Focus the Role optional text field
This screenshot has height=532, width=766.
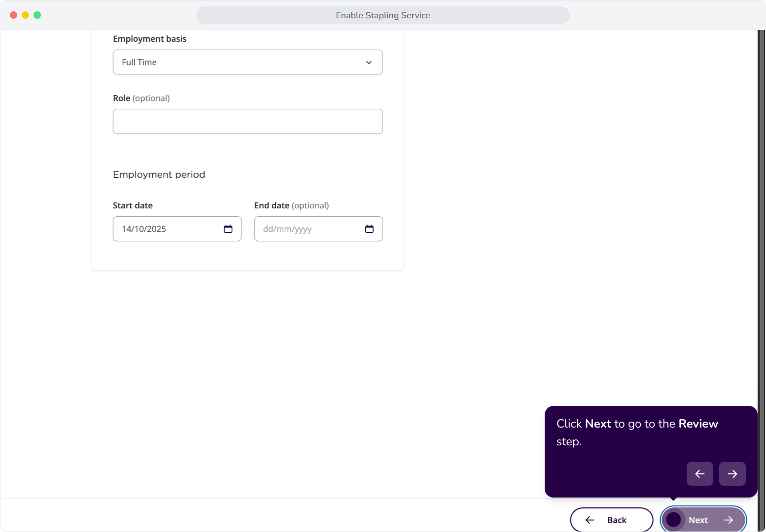tap(248, 122)
